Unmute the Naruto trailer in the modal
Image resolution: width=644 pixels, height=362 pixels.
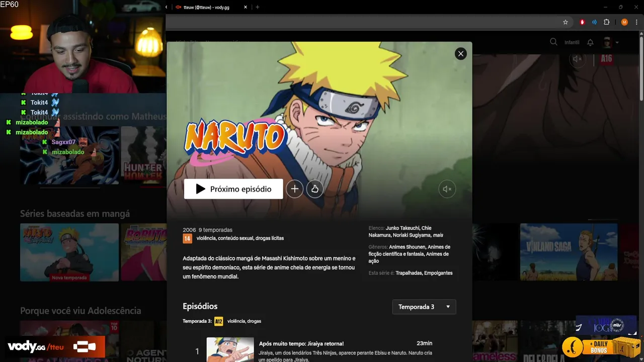coord(447,189)
